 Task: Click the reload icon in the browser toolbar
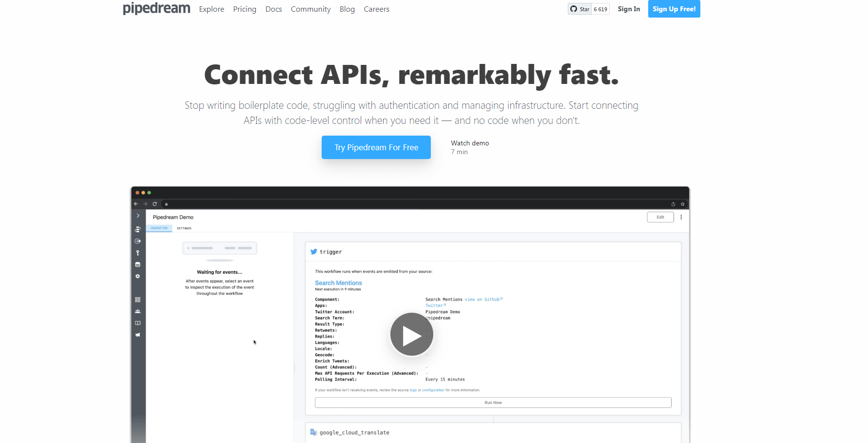[x=154, y=204]
